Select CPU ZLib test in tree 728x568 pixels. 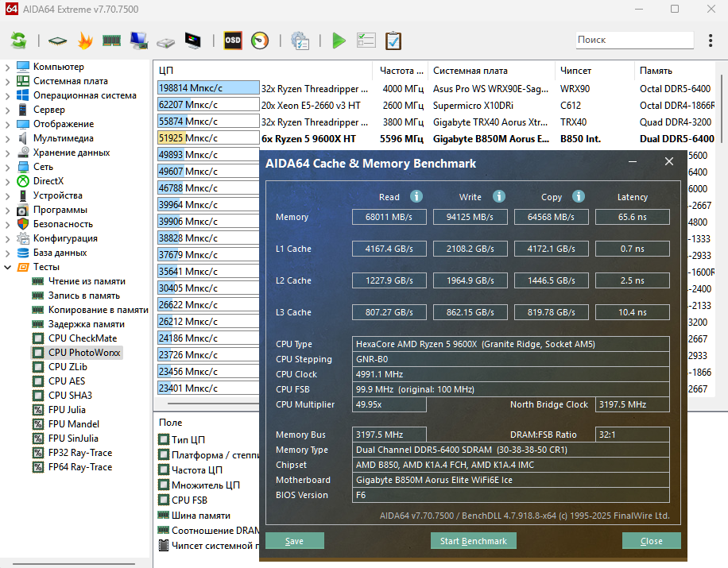click(x=68, y=367)
